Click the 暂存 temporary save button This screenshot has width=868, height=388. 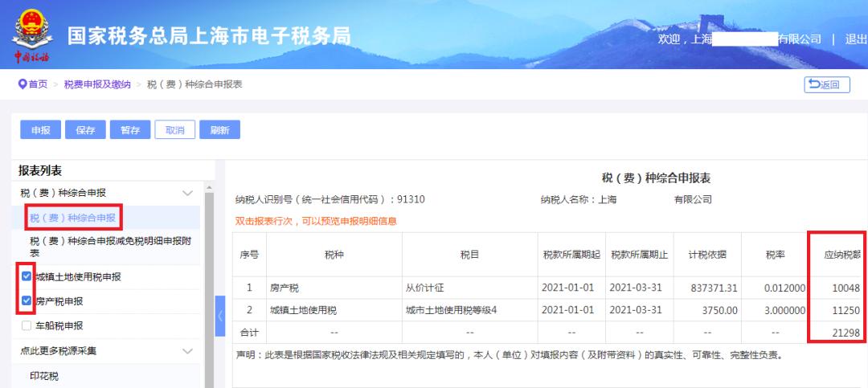130,130
